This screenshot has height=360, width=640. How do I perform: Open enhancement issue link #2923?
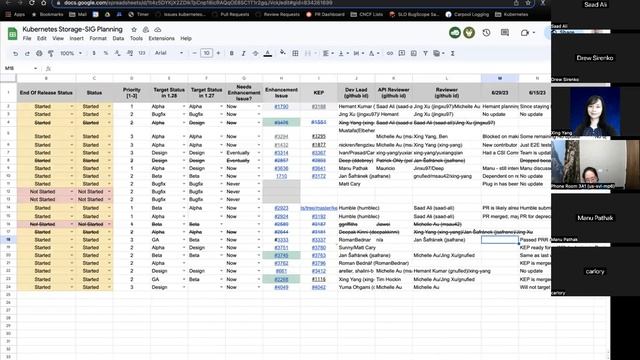pos(281,208)
